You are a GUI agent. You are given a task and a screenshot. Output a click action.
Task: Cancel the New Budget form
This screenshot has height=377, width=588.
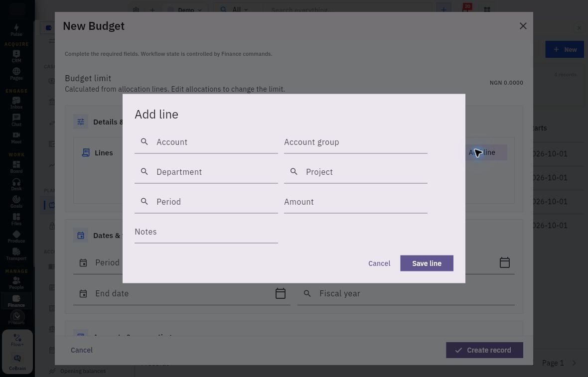click(81, 350)
